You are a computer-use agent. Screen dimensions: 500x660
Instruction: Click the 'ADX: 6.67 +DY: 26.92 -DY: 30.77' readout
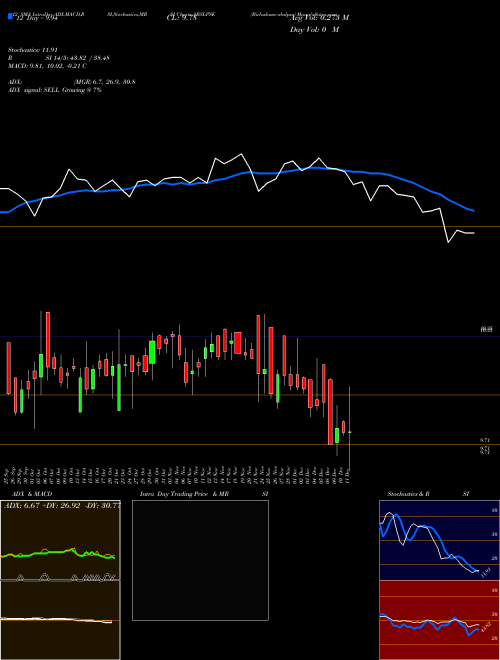tap(61, 505)
